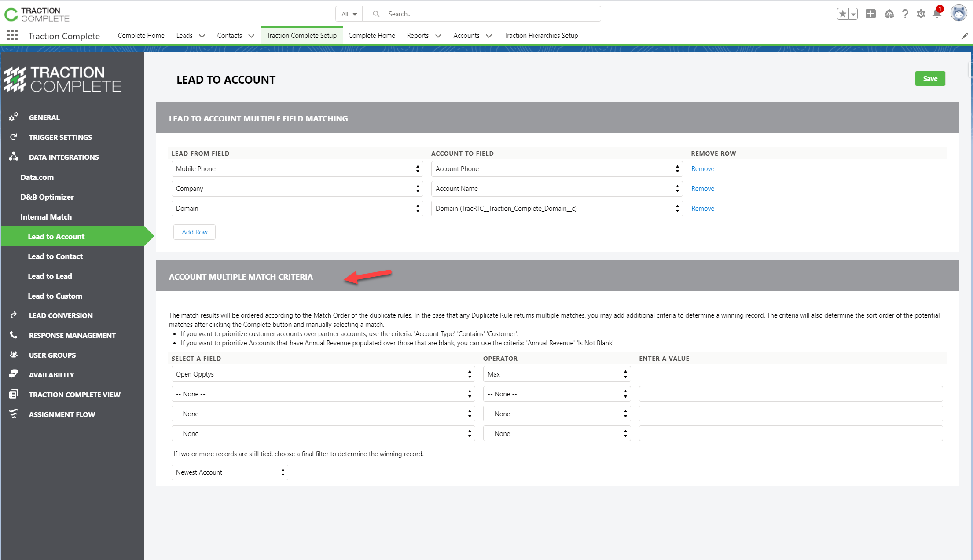Open the Help question mark icon
This screenshot has width=973, height=560.
tap(905, 14)
